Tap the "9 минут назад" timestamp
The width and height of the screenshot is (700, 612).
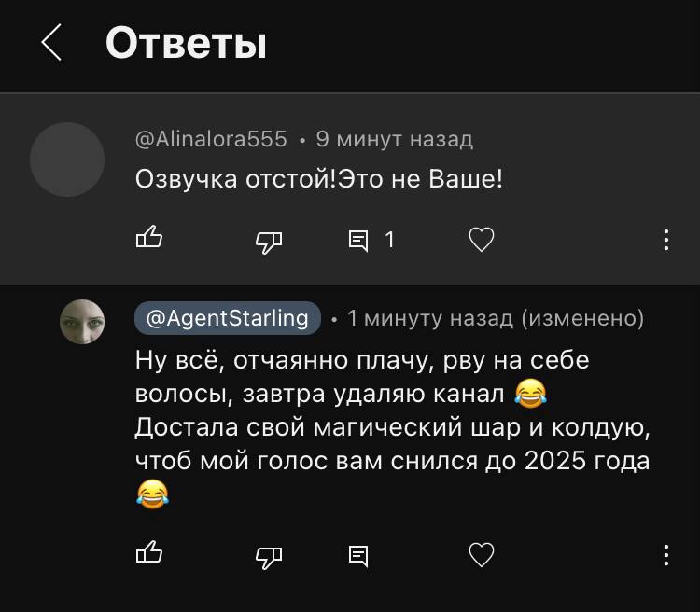tap(394, 139)
